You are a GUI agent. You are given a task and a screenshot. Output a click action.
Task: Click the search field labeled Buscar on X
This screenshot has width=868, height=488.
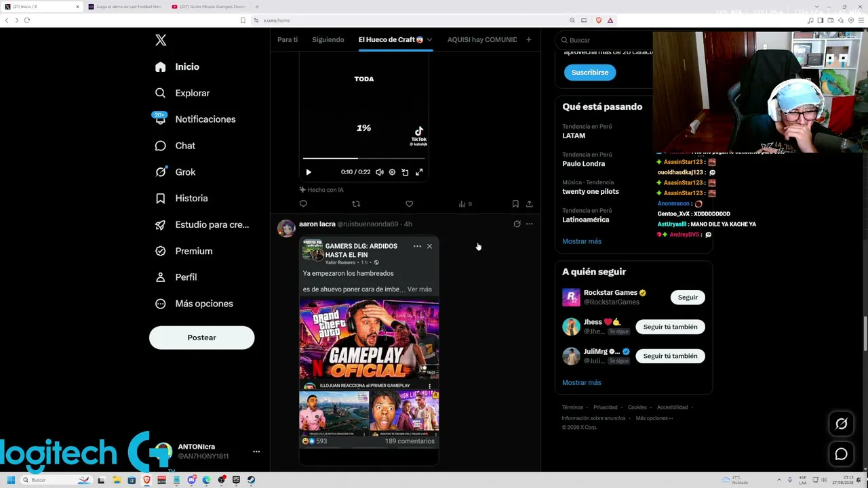point(604,40)
